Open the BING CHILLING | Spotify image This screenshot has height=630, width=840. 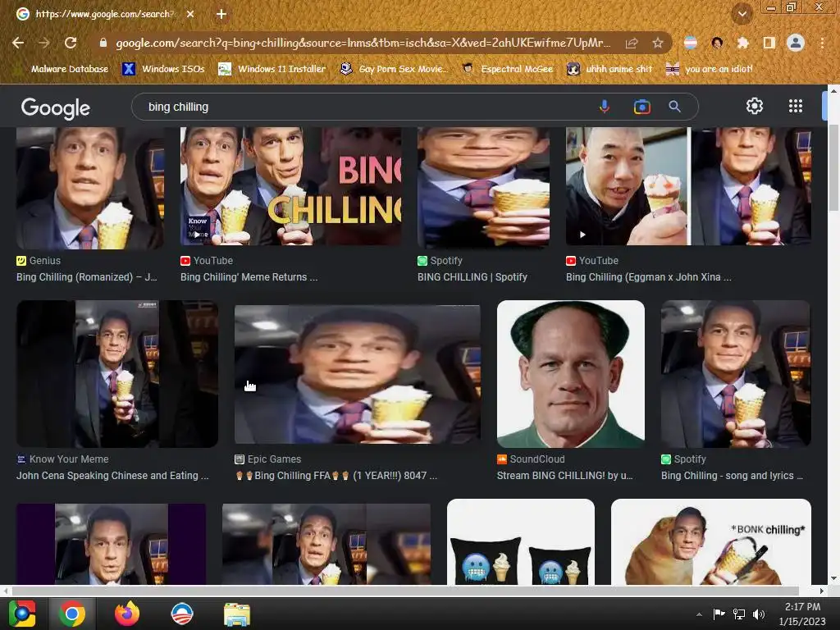click(484, 186)
